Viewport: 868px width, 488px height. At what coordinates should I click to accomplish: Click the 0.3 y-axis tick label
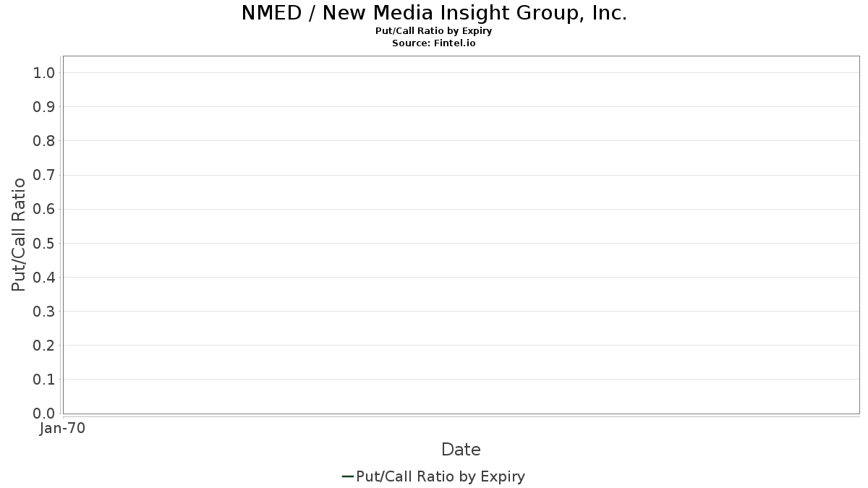(x=44, y=312)
